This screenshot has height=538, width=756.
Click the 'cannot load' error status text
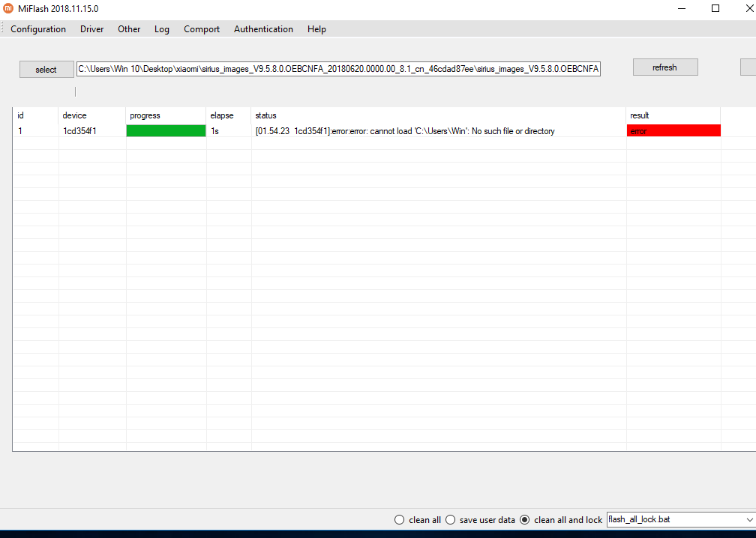(405, 131)
